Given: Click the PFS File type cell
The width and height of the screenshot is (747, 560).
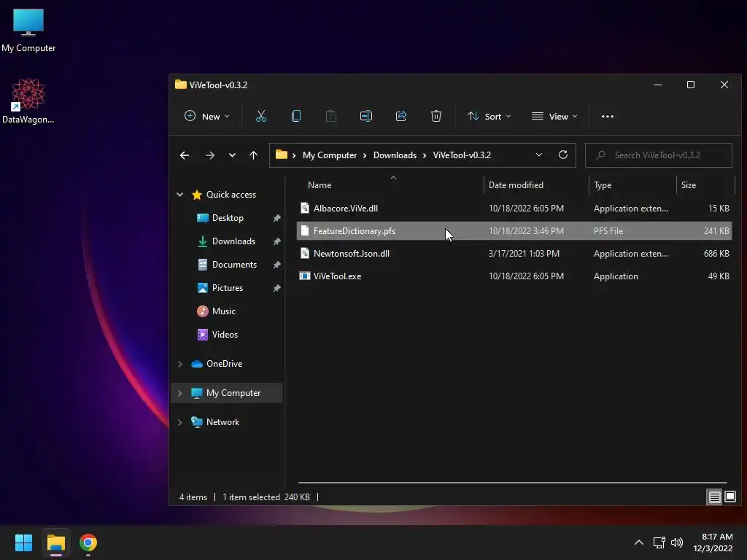Looking at the screenshot, I should click(x=608, y=231).
